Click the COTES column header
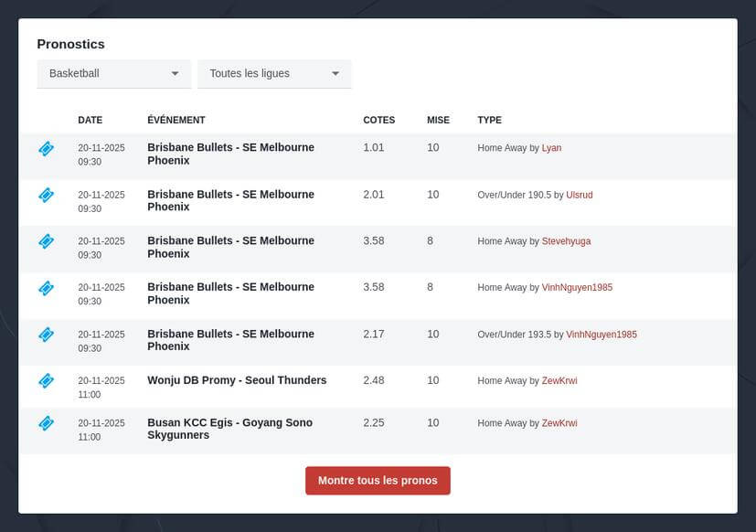This screenshot has height=532, width=756. (378, 121)
